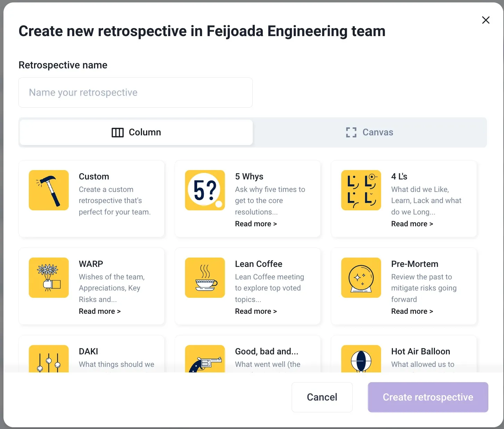The width and height of the screenshot is (504, 429).
Task: Open Read more for Lean Coffee
Action: coord(256,311)
